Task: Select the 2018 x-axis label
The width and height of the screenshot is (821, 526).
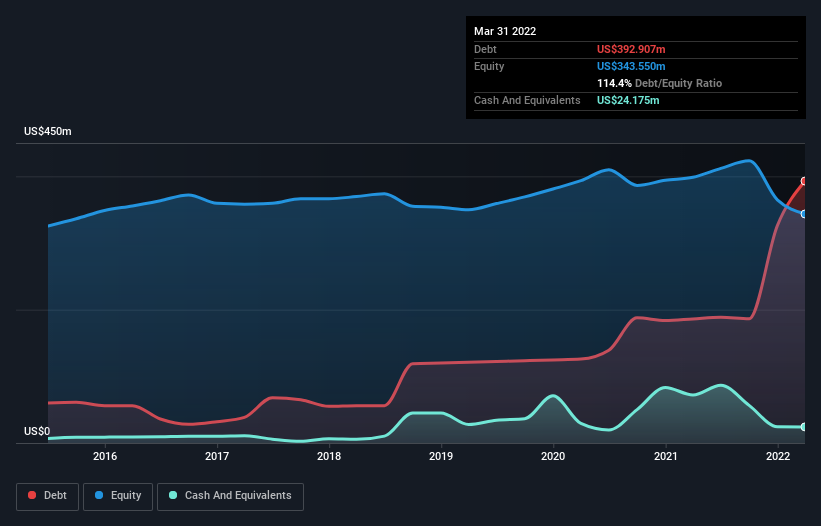Action: point(329,456)
